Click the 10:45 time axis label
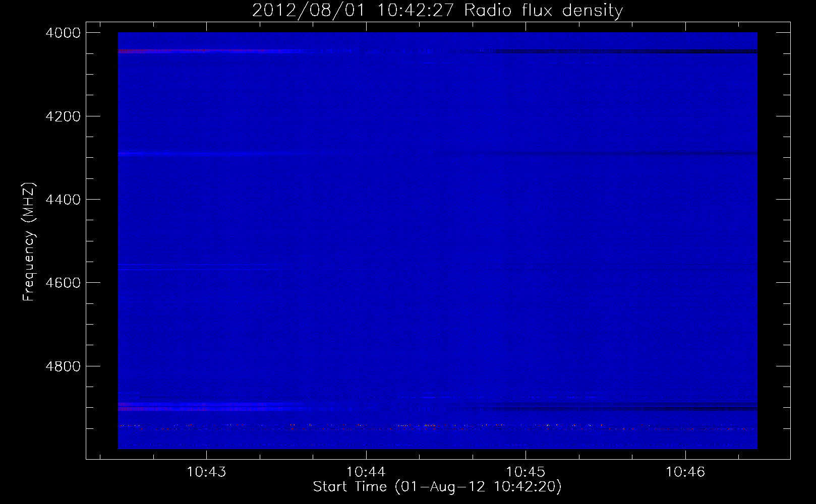The width and height of the screenshot is (816, 504). (526, 472)
